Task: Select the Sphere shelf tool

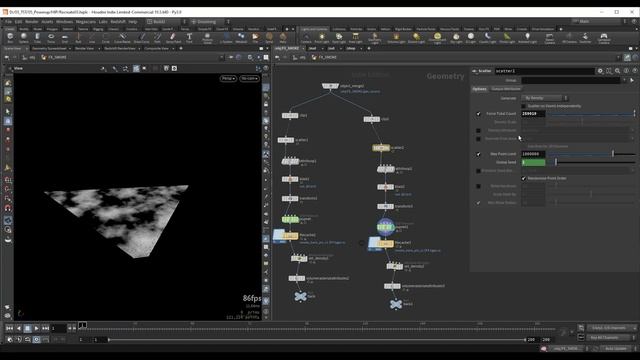Action: pos(24,38)
